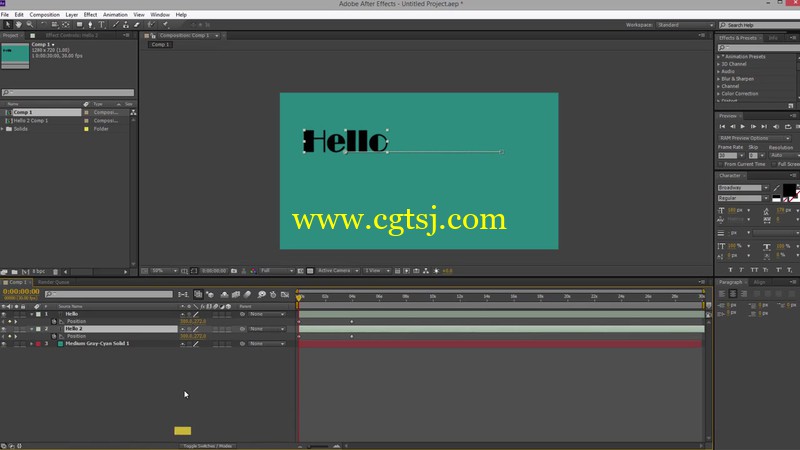Select the Unified Camera tool
Viewport: 800px width, 450px height.
tap(54, 24)
